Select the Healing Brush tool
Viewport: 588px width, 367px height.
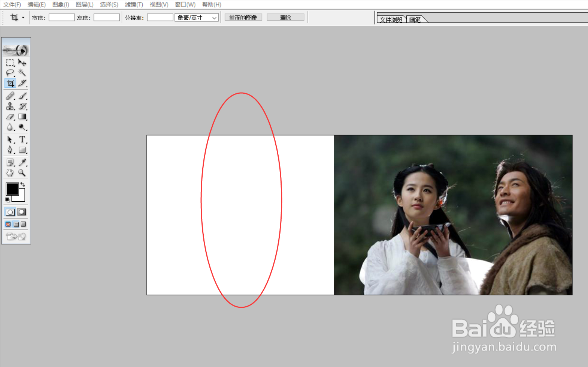pos(10,96)
